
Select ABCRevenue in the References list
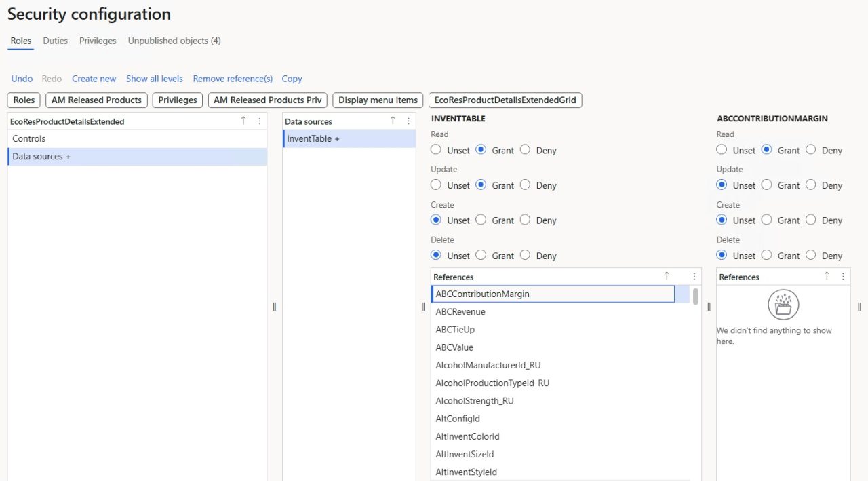pyautogui.click(x=460, y=311)
